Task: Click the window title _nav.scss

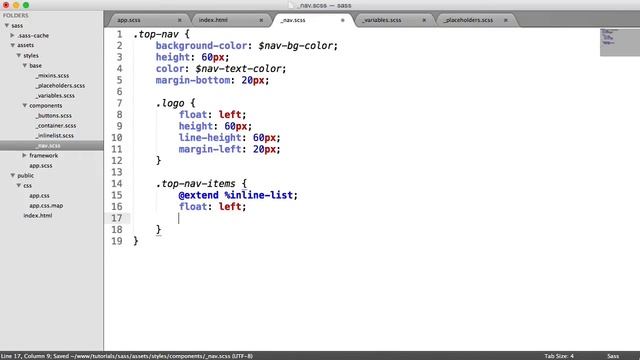Action: pyautogui.click(x=324, y=5)
